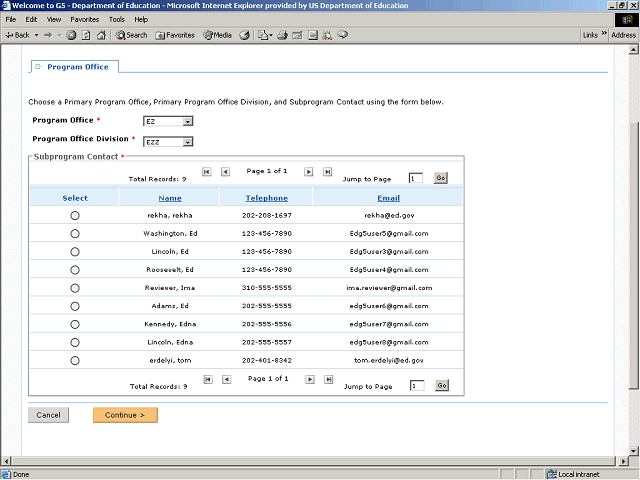Go to the Home page icon
This screenshot has width=640, height=480.
pos(101,35)
